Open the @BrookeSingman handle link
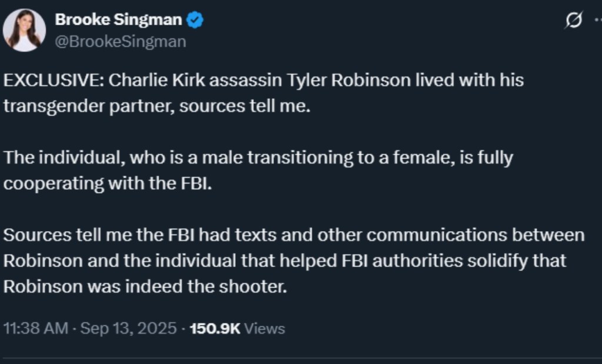The width and height of the screenshot is (602, 364). click(120, 42)
